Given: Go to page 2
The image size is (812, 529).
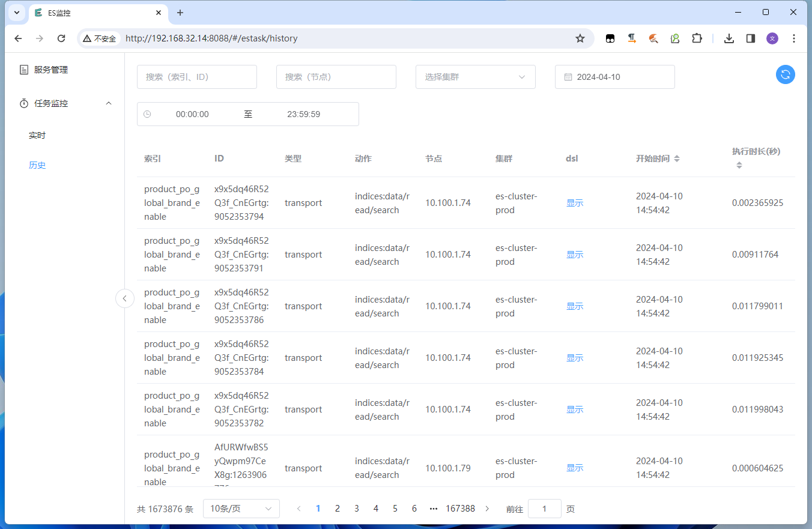Looking at the screenshot, I should 338,509.
